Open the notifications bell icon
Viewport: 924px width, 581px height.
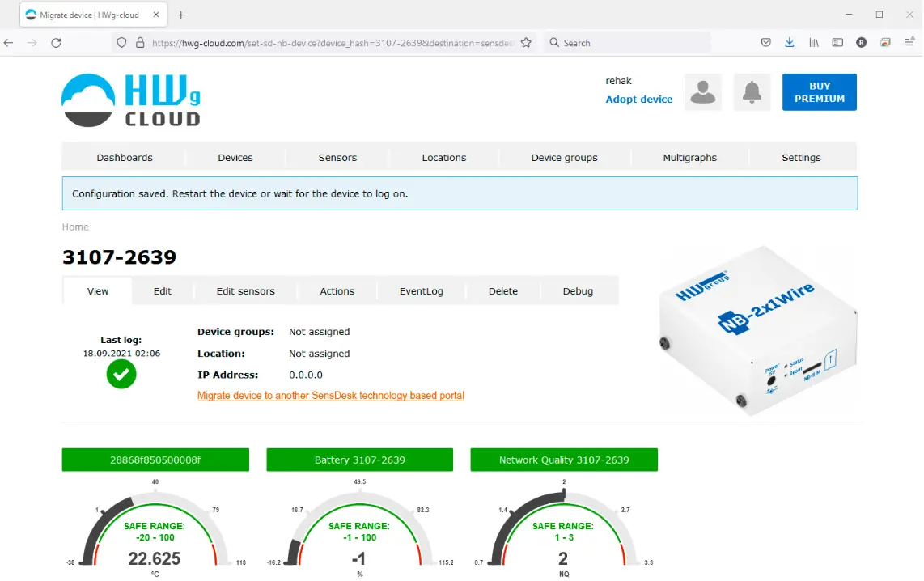pos(752,92)
